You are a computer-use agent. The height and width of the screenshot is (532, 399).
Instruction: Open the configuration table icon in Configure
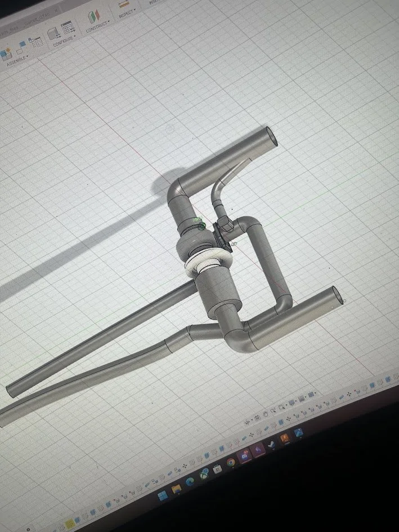pos(68,28)
